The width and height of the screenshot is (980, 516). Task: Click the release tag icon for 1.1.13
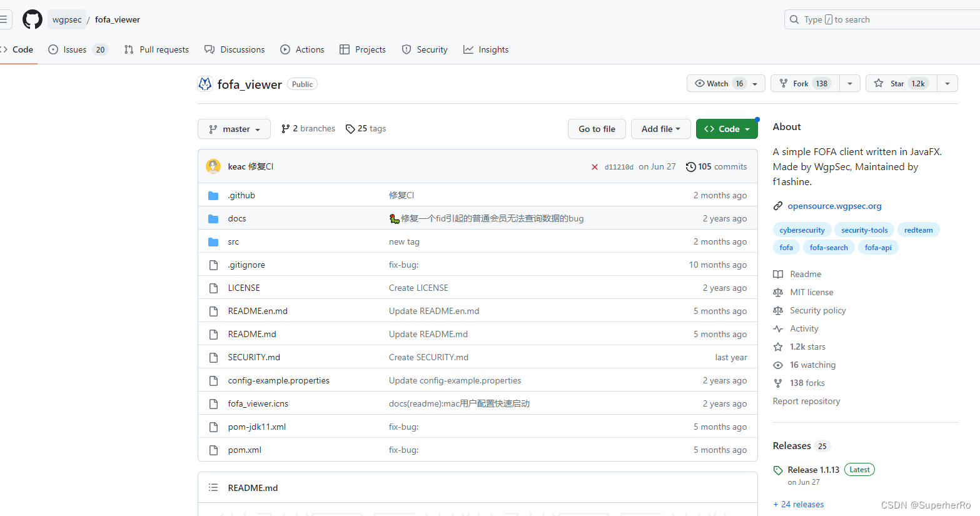click(x=778, y=470)
